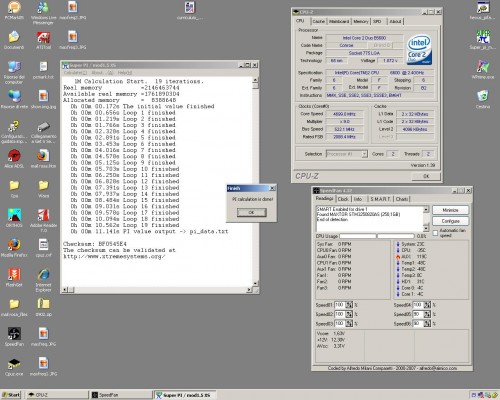Open SpeedFan Clock tab
500x400 pixels.
point(343,199)
